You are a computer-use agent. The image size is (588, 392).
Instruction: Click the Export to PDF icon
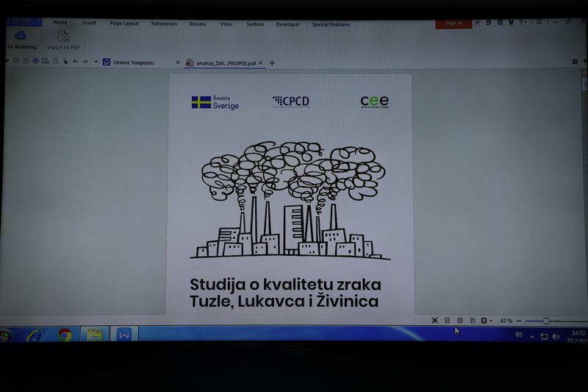click(x=63, y=37)
